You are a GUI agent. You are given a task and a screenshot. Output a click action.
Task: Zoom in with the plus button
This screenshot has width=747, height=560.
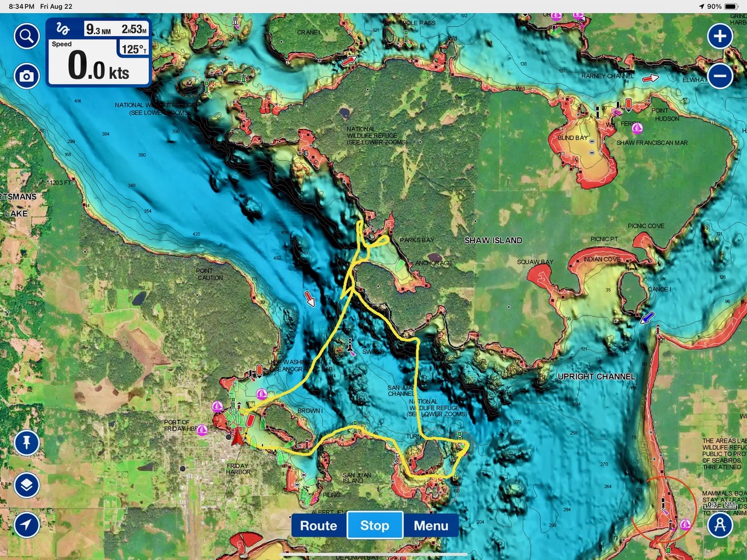[x=720, y=36]
